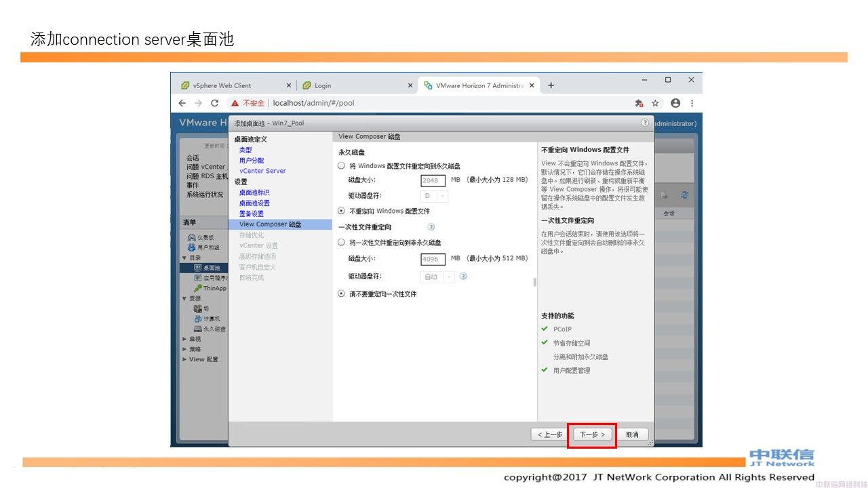The image size is (868, 488).
Task: Open the Chrome extensions puzzle icon
Action: pos(639,103)
